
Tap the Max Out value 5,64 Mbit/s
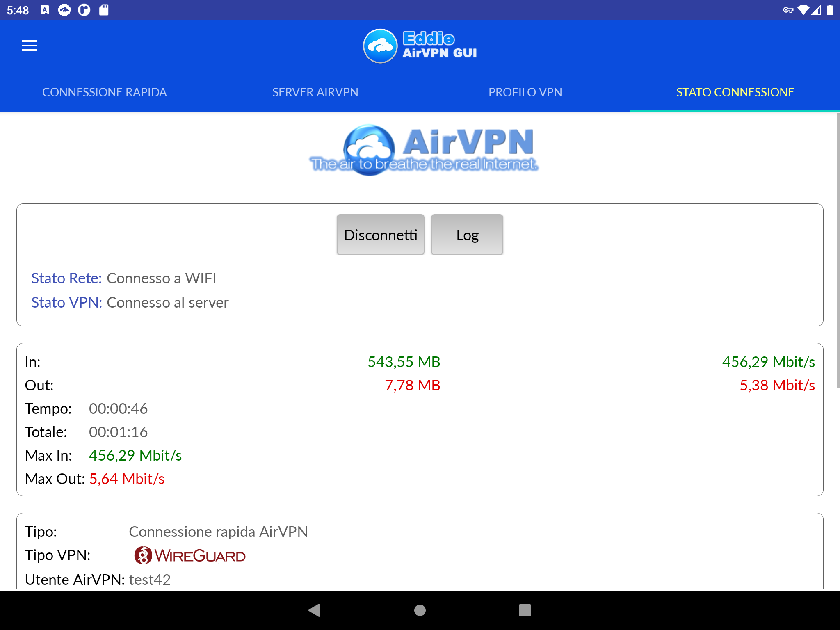127,479
